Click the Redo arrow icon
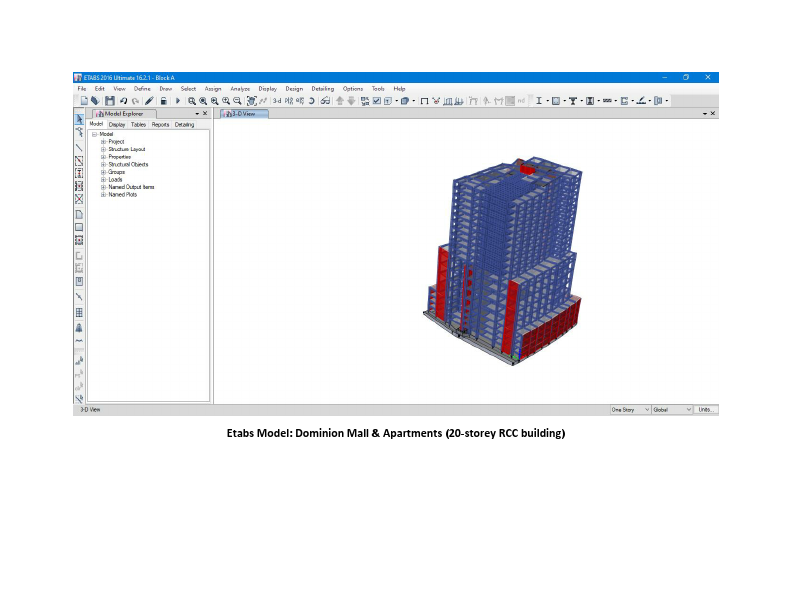 [135, 101]
